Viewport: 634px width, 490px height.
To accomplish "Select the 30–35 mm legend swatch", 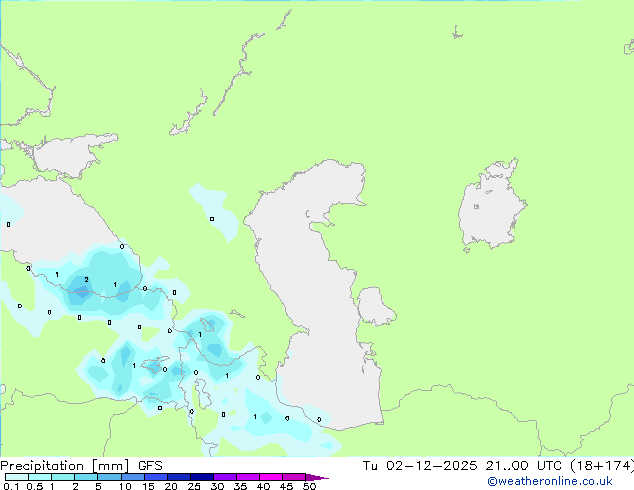I will (225, 477).
